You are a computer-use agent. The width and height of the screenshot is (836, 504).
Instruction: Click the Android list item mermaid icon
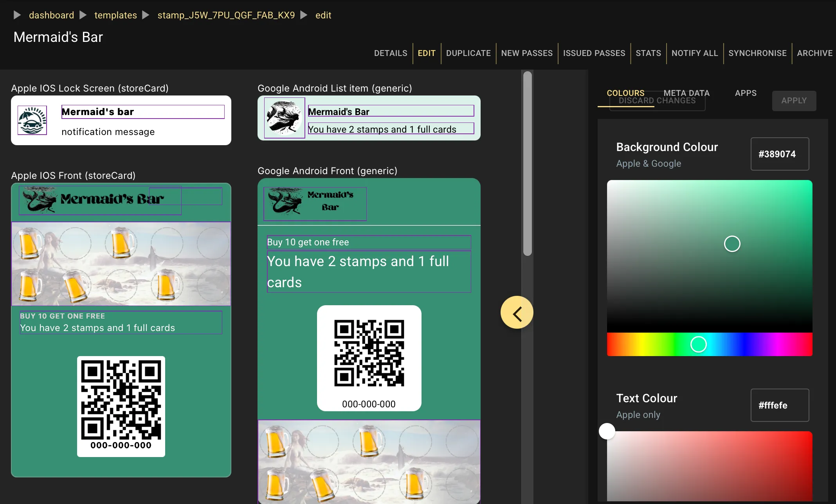click(285, 118)
